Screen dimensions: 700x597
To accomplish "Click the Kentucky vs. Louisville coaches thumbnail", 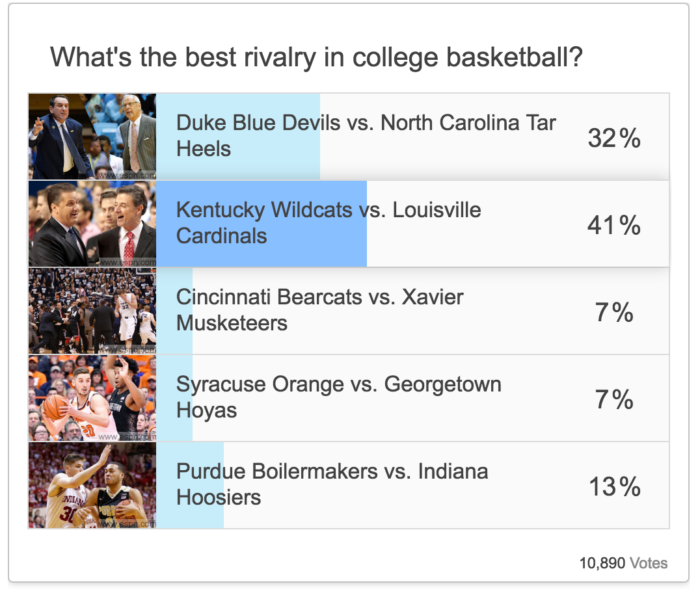I will 92,224.
